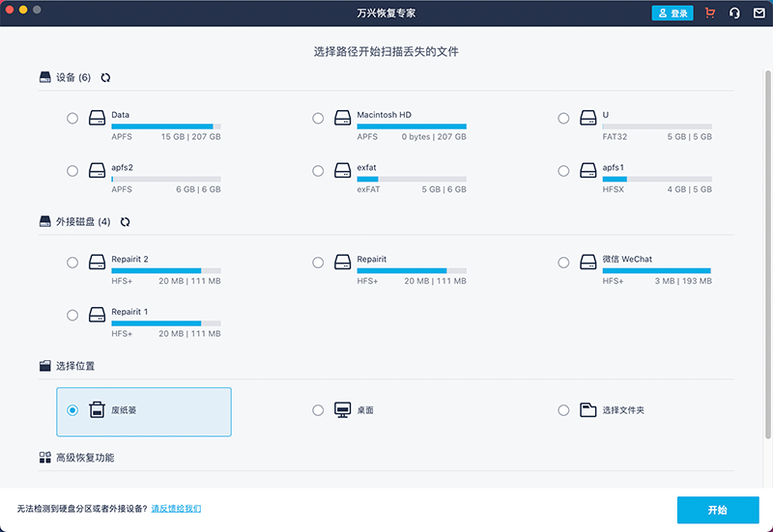773x532 pixels.
Task: Click the FAT32 file system label
Action: point(615,137)
